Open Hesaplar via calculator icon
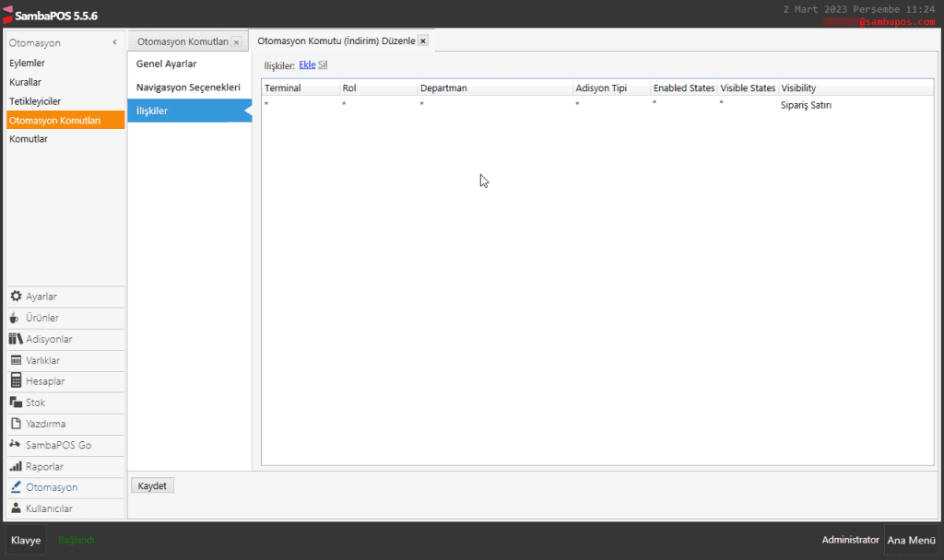944x560 pixels. [x=16, y=381]
